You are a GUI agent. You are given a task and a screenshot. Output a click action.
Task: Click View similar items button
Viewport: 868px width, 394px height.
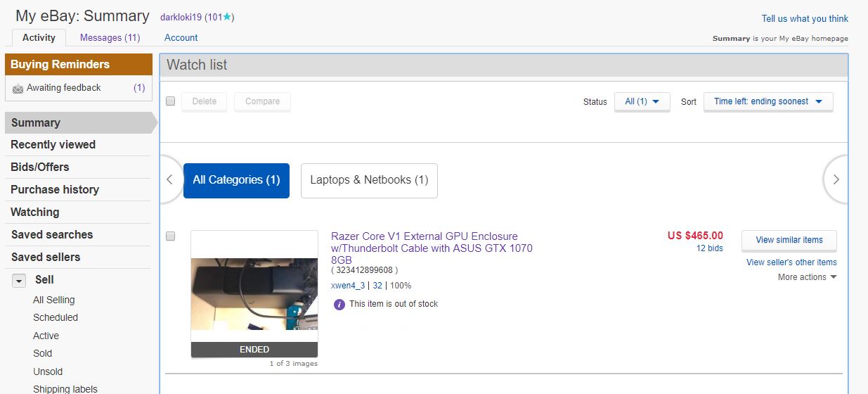[789, 240]
